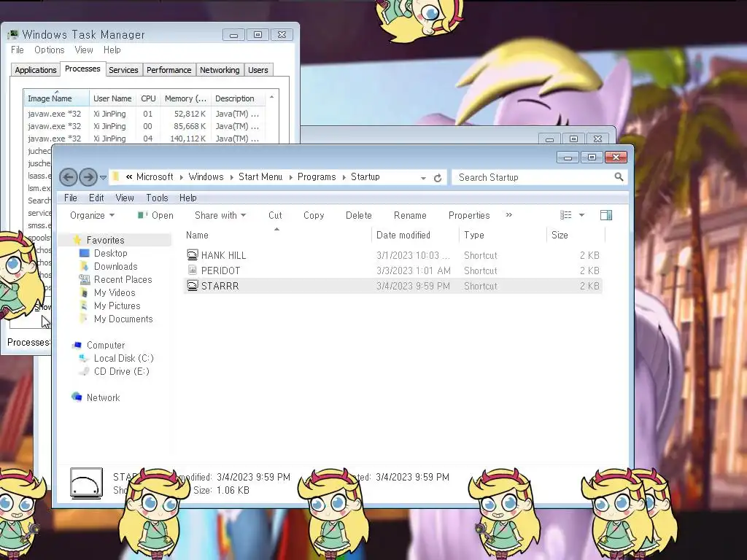Sort by Date modified column header
Screen dimensions: 747x560
(403, 235)
